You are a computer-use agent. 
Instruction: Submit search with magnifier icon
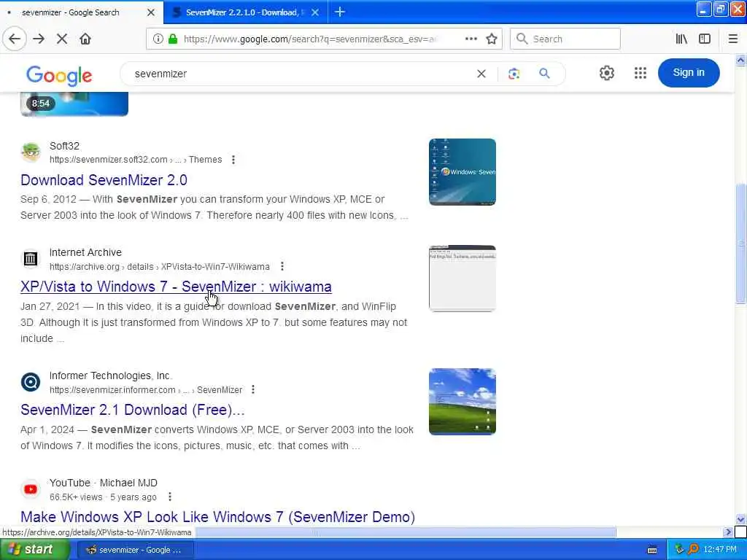click(544, 74)
